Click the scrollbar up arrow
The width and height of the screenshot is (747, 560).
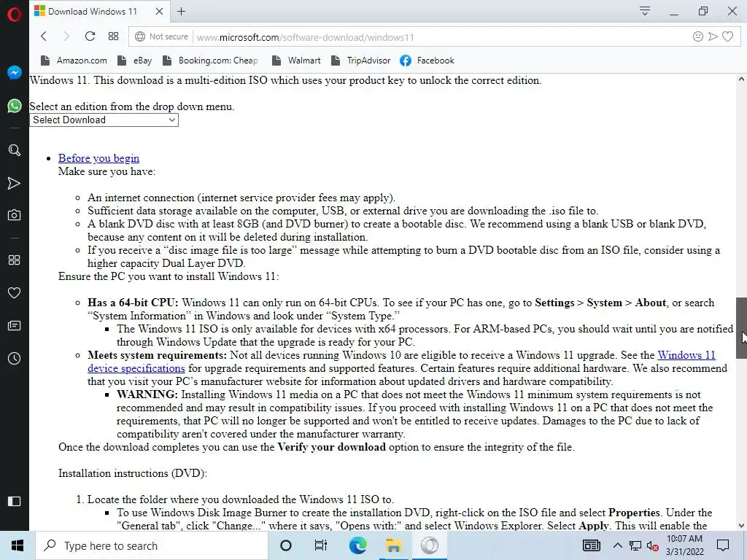(741, 79)
